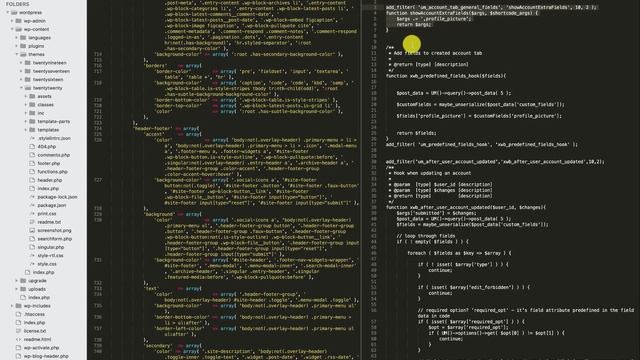
Task: Click the print.css file icon
Action: coord(32,213)
